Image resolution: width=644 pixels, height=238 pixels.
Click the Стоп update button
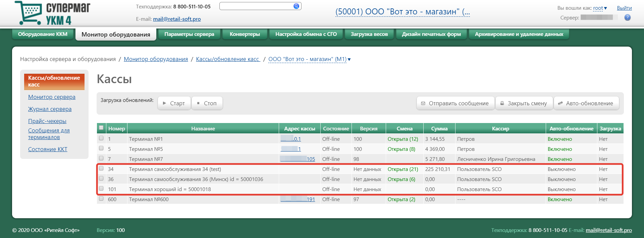(x=207, y=103)
